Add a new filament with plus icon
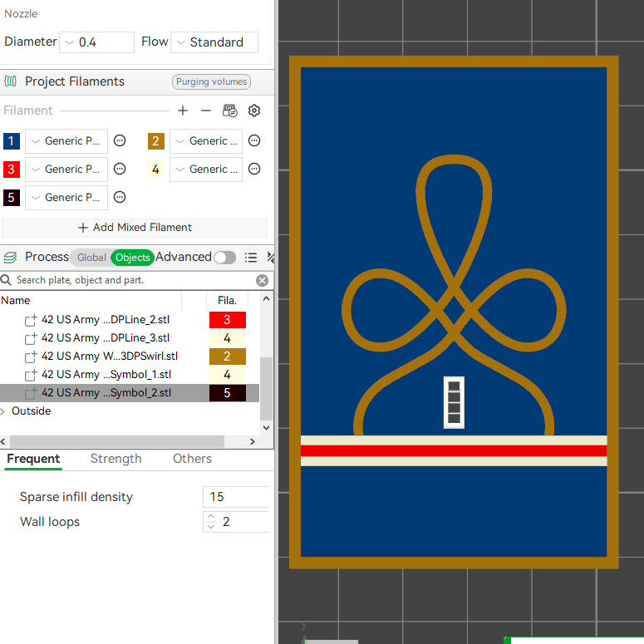The width and height of the screenshot is (644, 644). (x=183, y=111)
